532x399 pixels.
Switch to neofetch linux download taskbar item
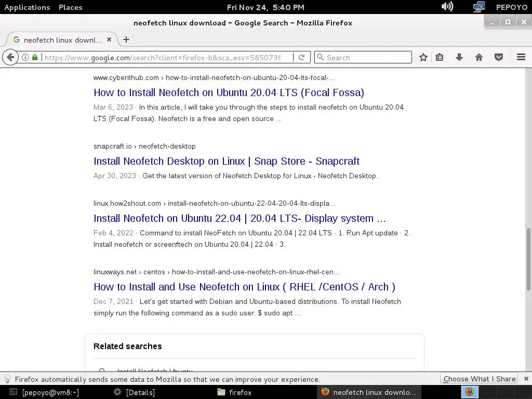tap(368, 392)
